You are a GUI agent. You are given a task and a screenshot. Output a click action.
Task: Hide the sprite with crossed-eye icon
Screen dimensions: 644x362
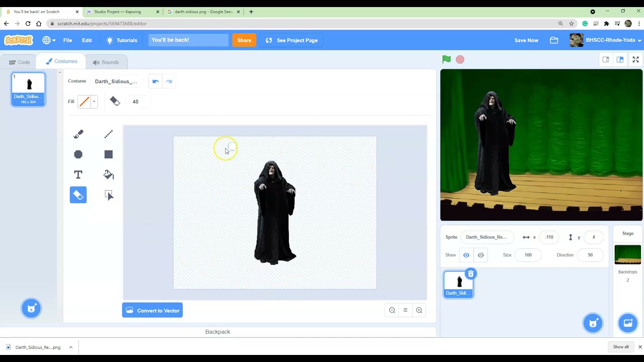[480, 255]
